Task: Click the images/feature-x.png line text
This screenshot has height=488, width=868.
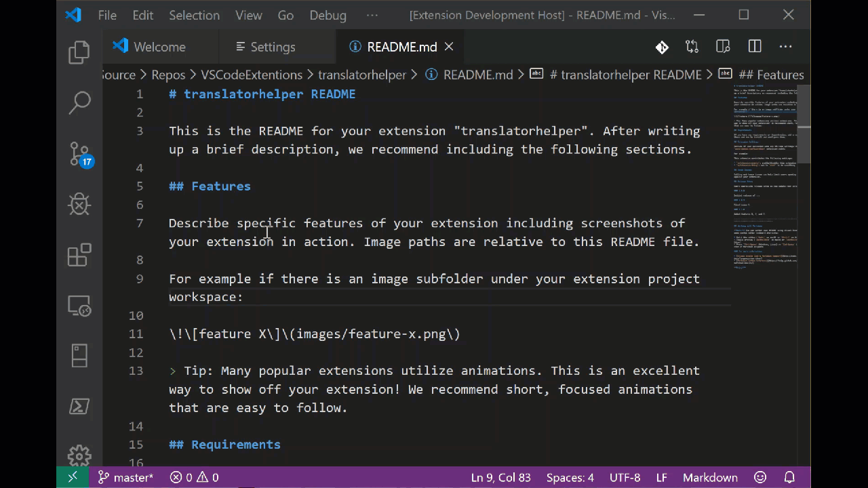Action: click(x=315, y=334)
